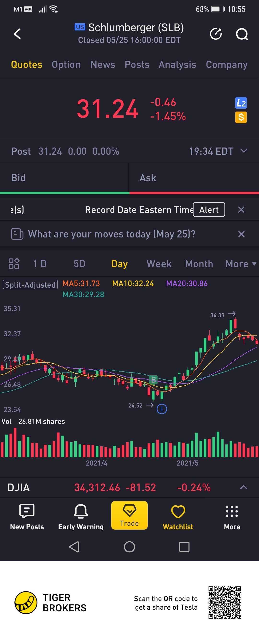Select the 5D chart period
The width and height of the screenshot is (259, 644).
(80, 264)
